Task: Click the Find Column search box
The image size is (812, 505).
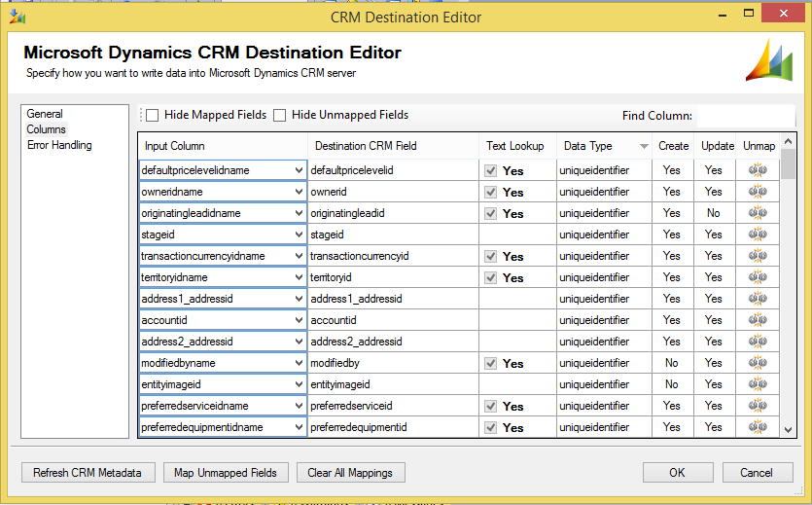Action: click(x=746, y=116)
